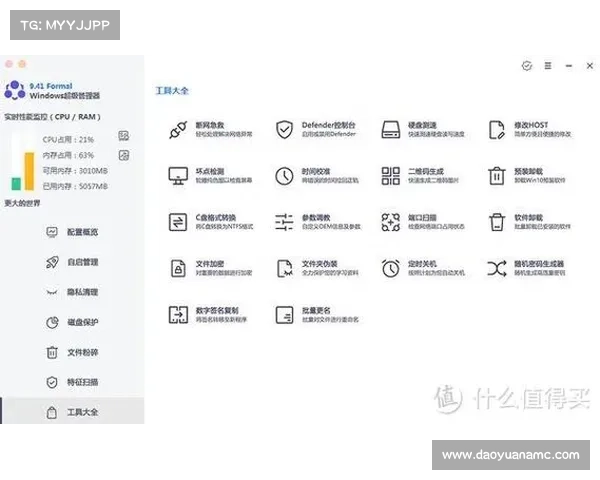Minimize the window from title bar
The width and height of the screenshot is (600, 480).
[569, 66]
